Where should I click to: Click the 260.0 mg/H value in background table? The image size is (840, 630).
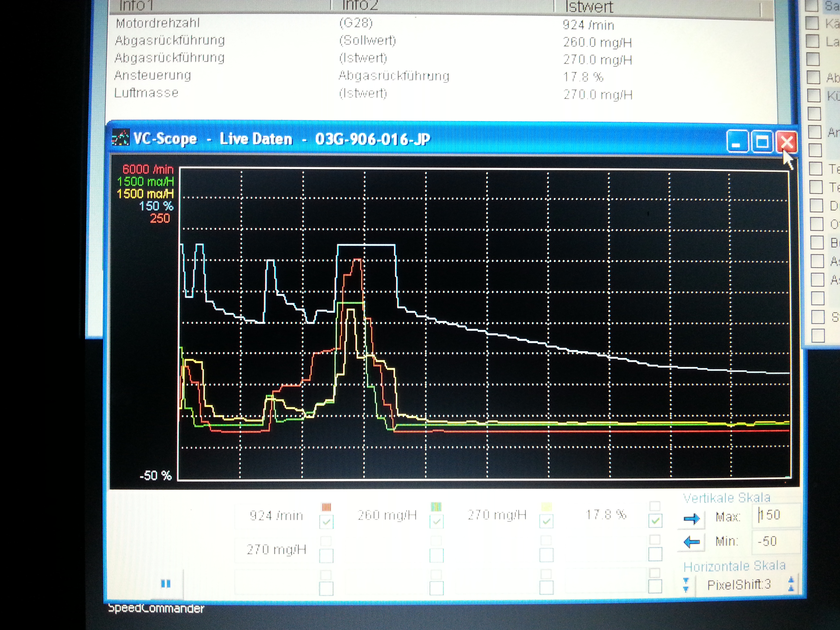[597, 42]
